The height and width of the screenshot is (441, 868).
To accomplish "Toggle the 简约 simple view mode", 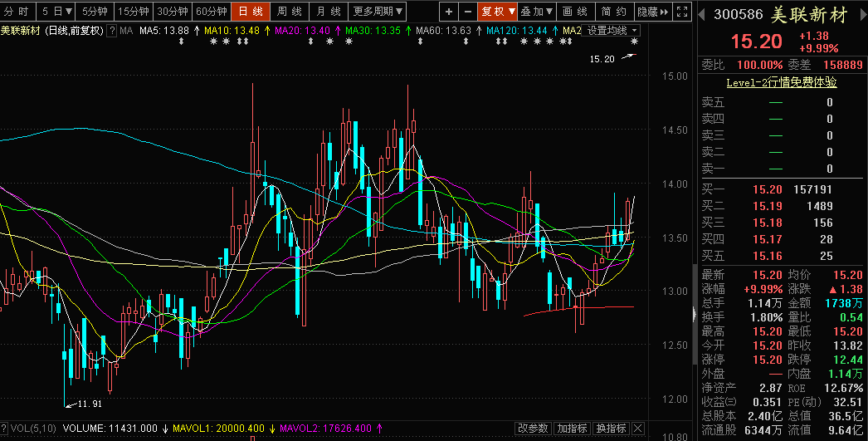I will click(x=614, y=12).
